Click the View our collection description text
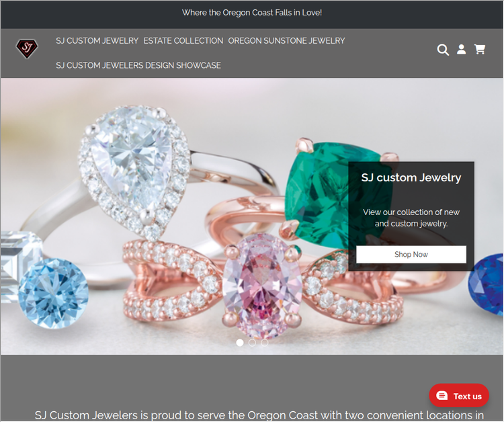504x422 pixels. click(x=411, y=218)
